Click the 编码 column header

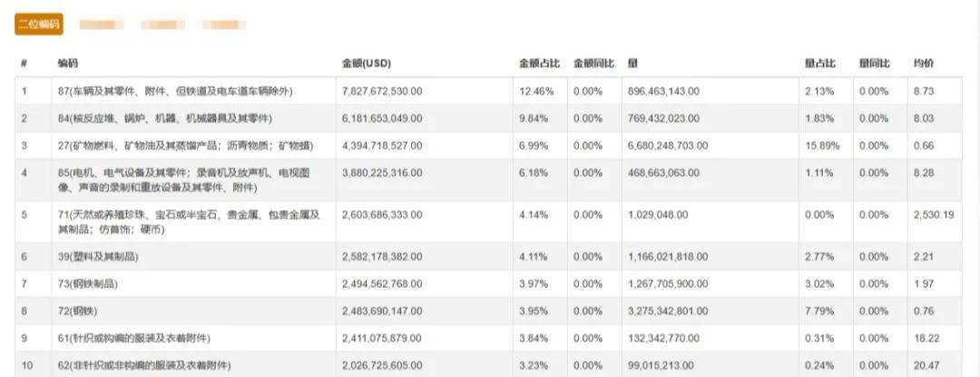[68, 64]
